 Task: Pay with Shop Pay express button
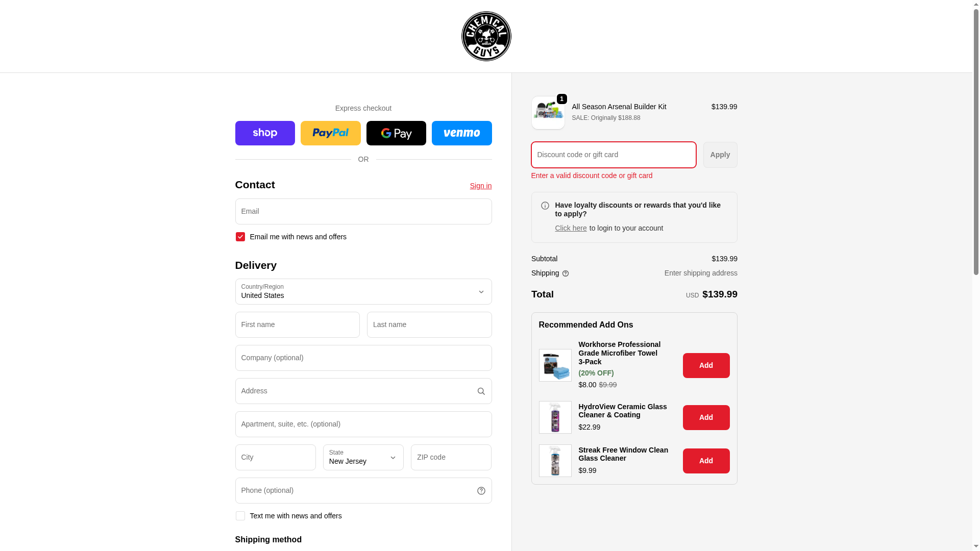click(x=265, y=133)
